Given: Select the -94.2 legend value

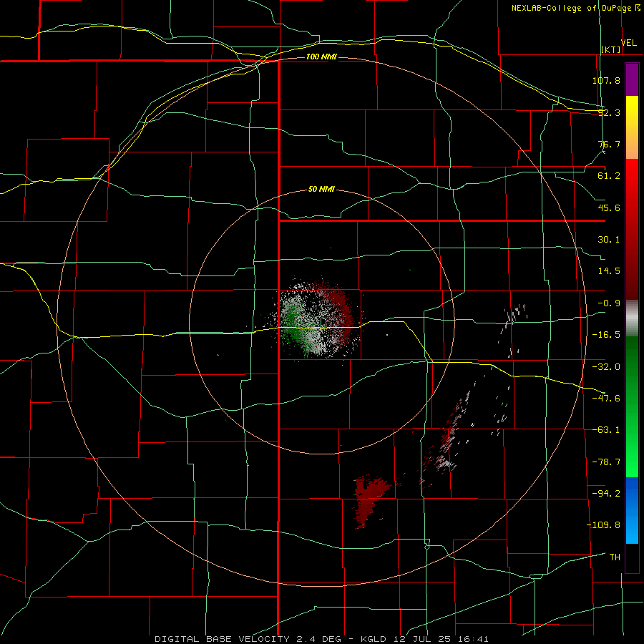Looking at the screenshot, I should (606, 493).
